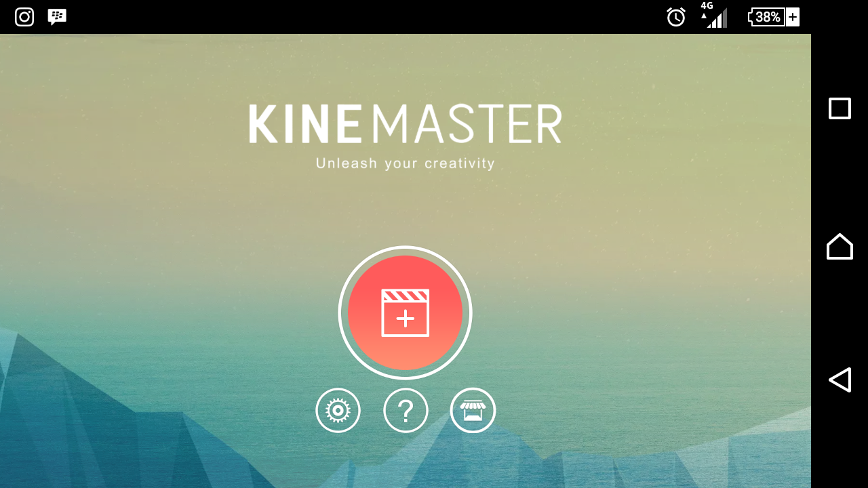The image size is (868, 488).
Task: Tap the 4G signal strength indicator
Action: pos(713,15)
